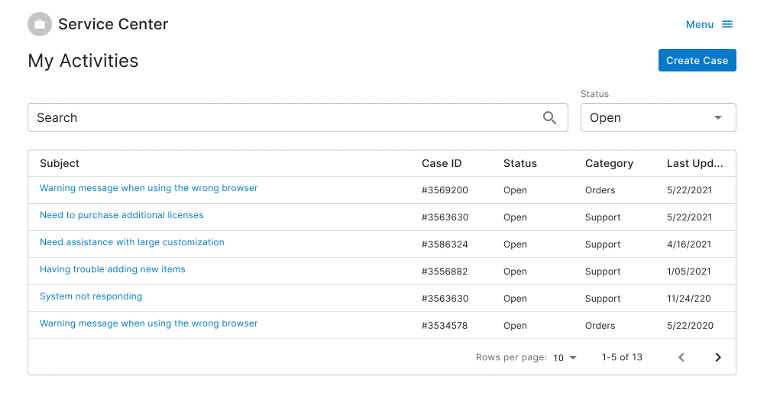Sort by the Category column header
This screenshot has width=760, height=405.
[x=609, y=163]
